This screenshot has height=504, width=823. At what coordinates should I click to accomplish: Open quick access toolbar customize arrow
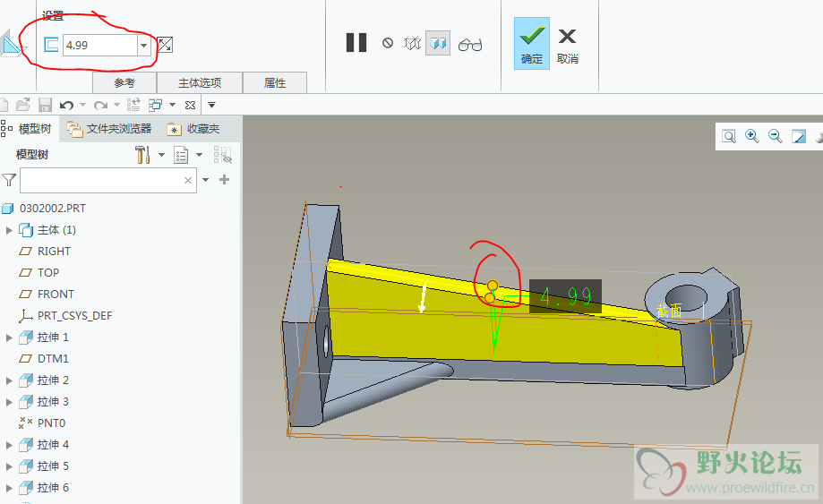coord(211,105)
